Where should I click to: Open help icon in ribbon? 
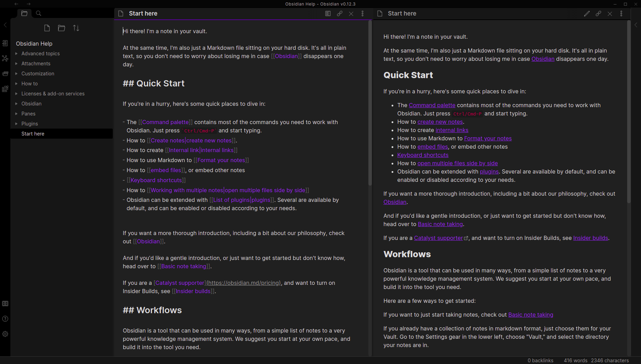coord(5,319)
